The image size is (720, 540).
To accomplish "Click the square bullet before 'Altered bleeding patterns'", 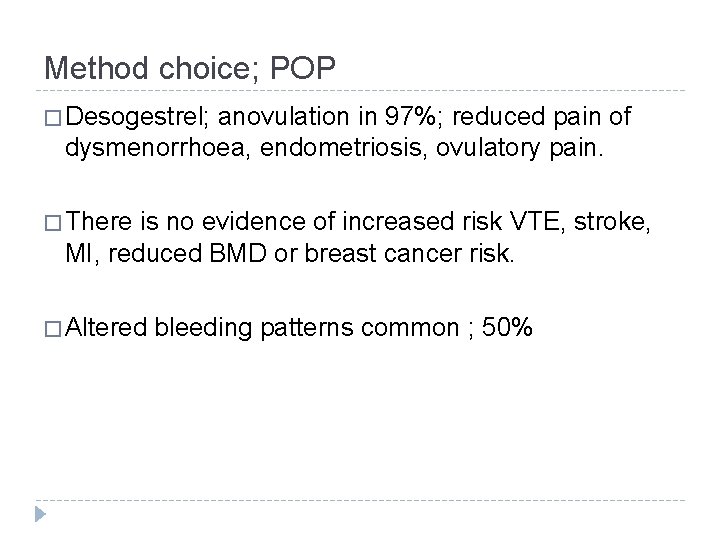I will tap(53, 329).
